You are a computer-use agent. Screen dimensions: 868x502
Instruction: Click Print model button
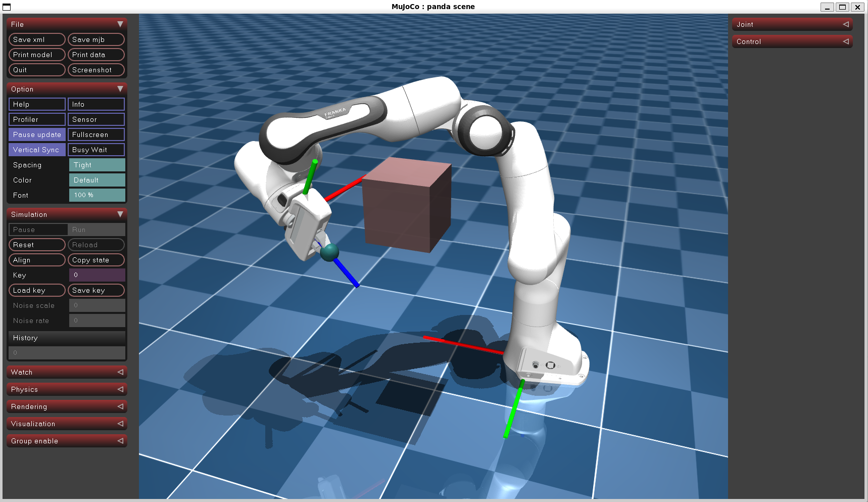37,55
